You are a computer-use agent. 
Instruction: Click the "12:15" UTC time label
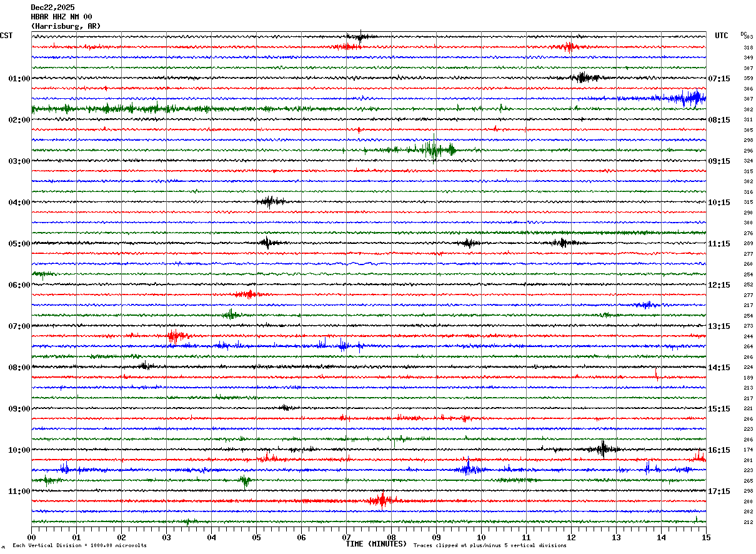click(720, 285)
